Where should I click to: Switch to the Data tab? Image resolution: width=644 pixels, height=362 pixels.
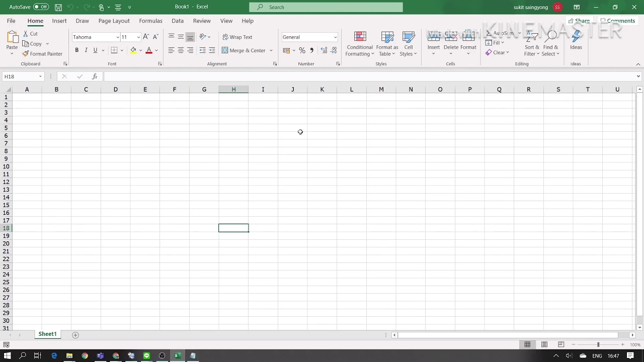178,21
